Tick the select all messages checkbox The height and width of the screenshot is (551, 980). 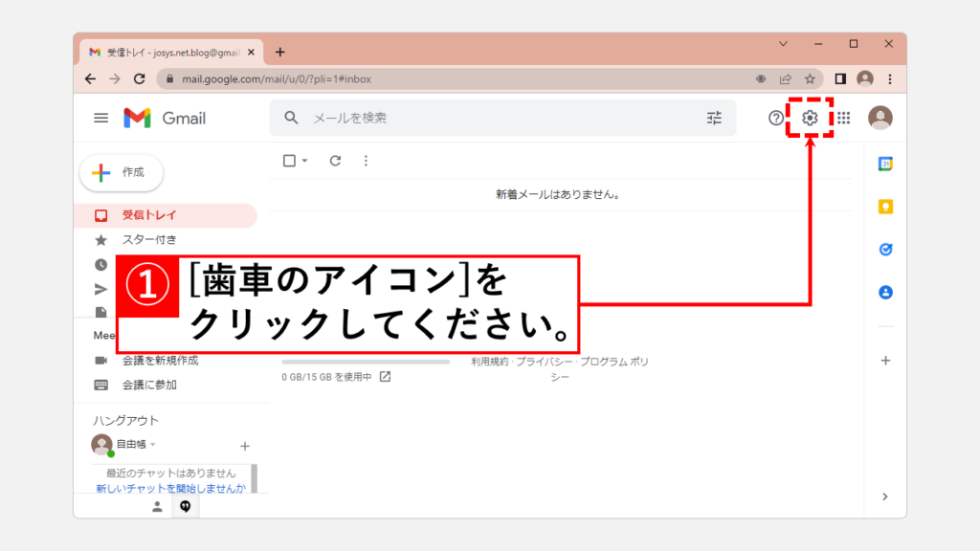tap(289, 161)
